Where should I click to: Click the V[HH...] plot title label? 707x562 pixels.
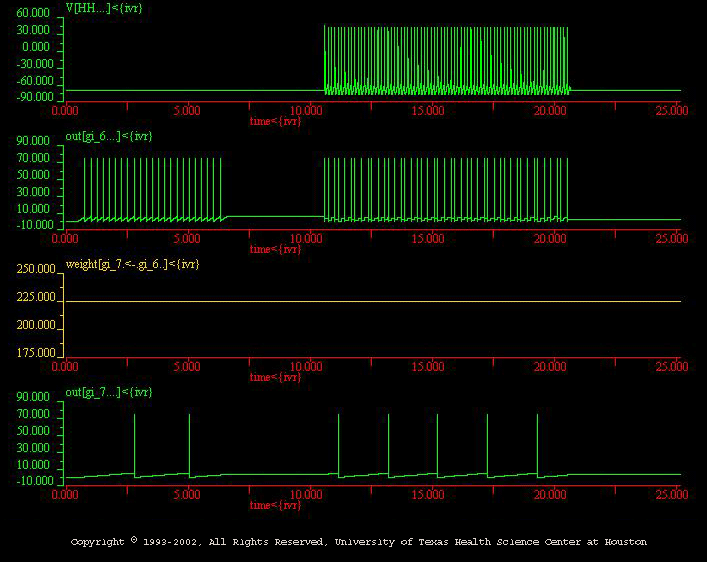point(104,8)
